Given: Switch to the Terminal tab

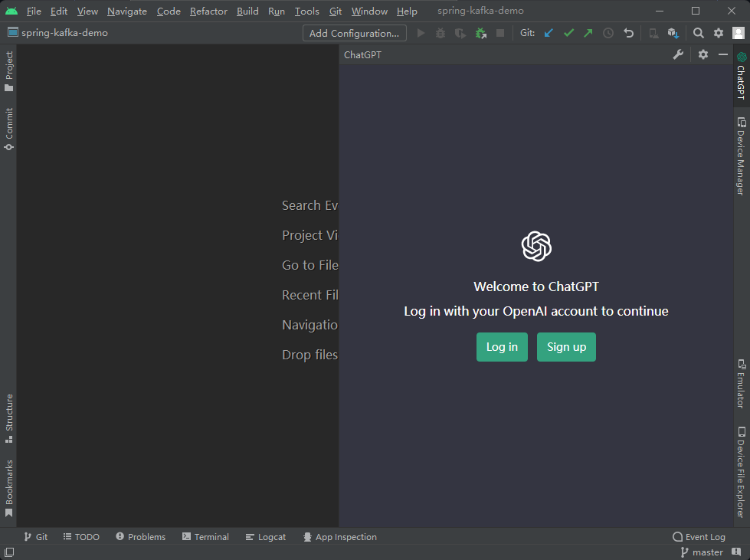Looking at the screenshot, I should (x=205, y=537).
